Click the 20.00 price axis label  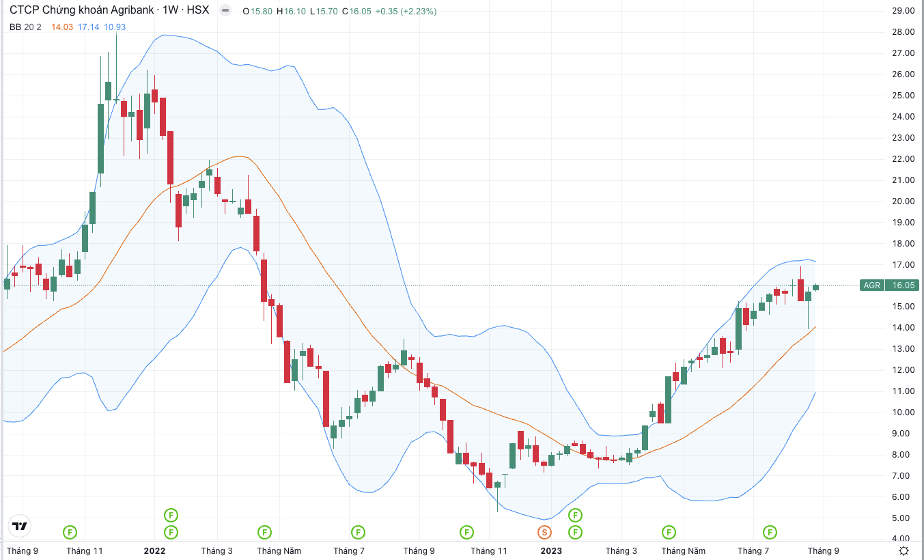(904, 201)
